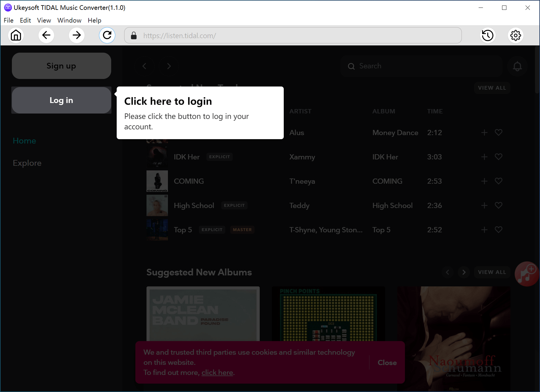Like the IDK Her track heart
Image resolution: width=540 pixels, height=392 pixels.
click(x=498, y=157)
